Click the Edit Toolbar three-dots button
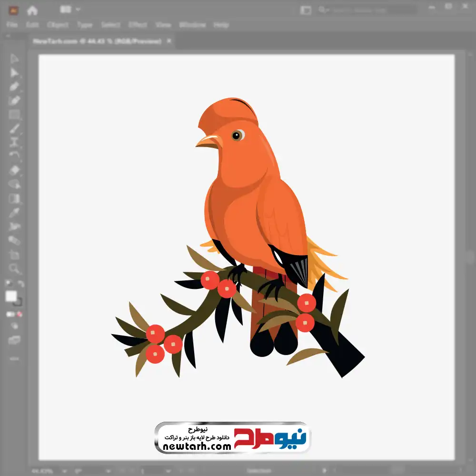Image resolution: width=476 pixels, height=476 pixels. pyautogui.click(x=14, y=358)
